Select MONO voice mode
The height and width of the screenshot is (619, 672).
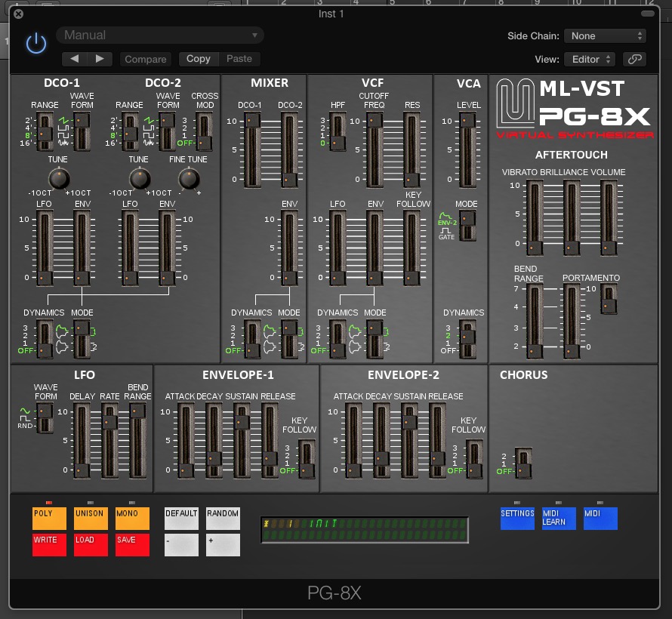coord(132,519)
